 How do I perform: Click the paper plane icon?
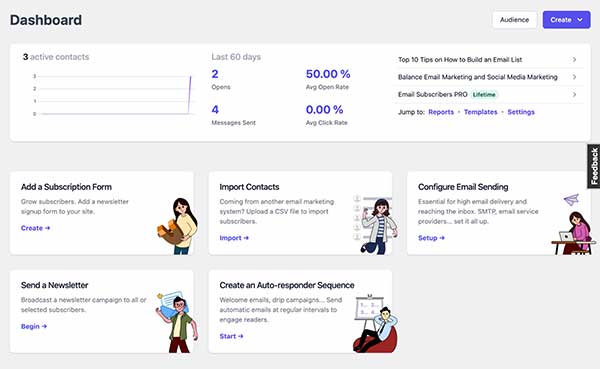click(x=571, y=199)
